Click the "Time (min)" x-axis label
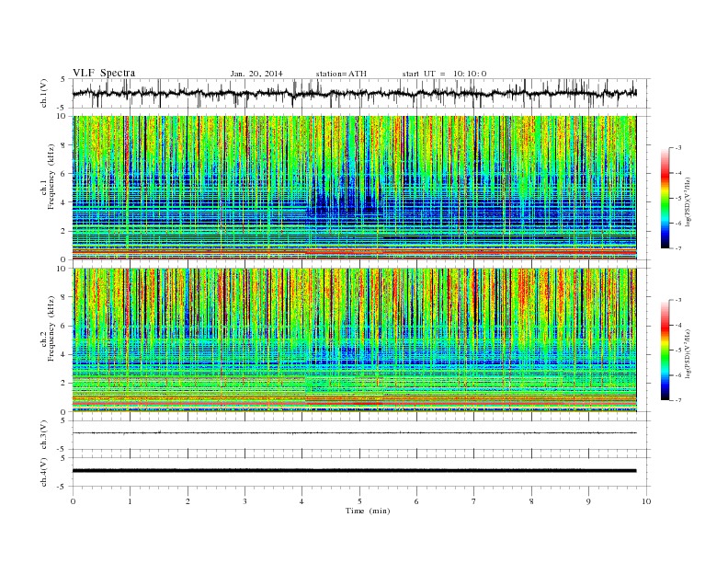 368,511
